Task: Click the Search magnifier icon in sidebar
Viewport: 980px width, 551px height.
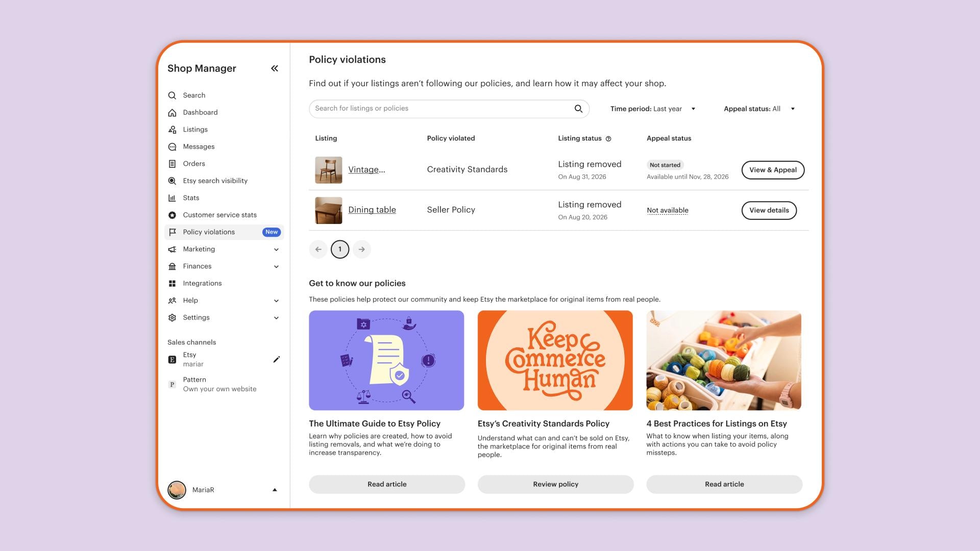Action: (x=172, y=95)
